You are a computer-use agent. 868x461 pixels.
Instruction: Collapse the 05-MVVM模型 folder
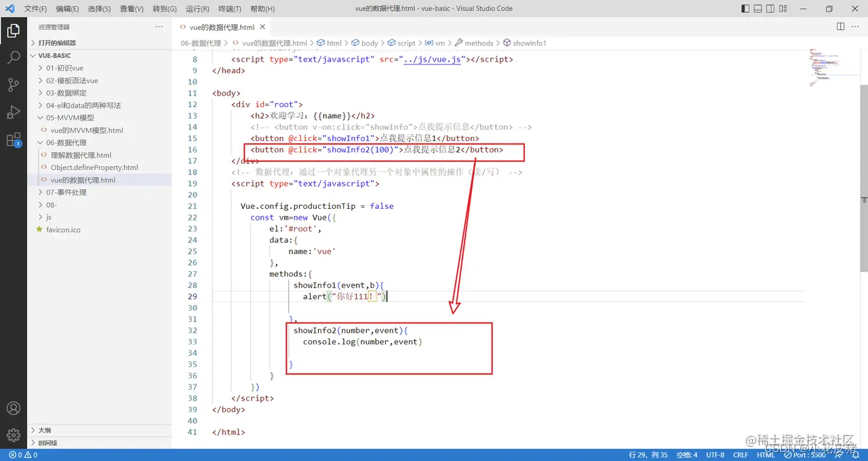pos(99,118)
